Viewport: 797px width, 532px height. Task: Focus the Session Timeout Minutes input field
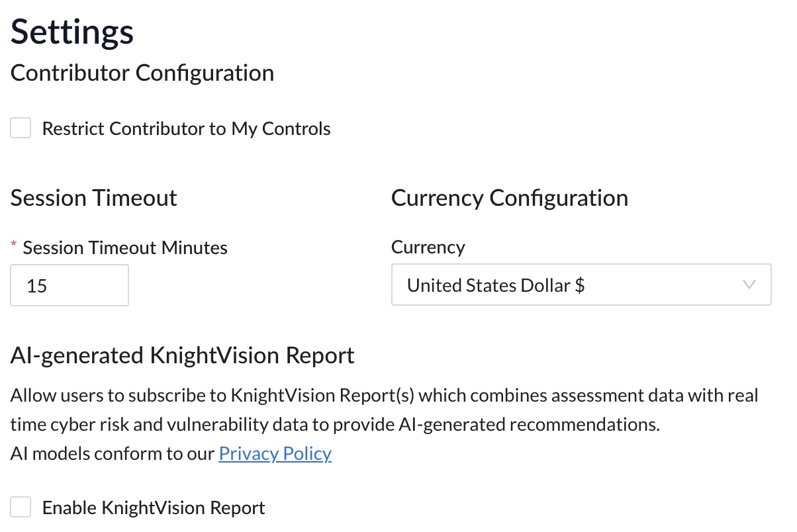(70, 285)
